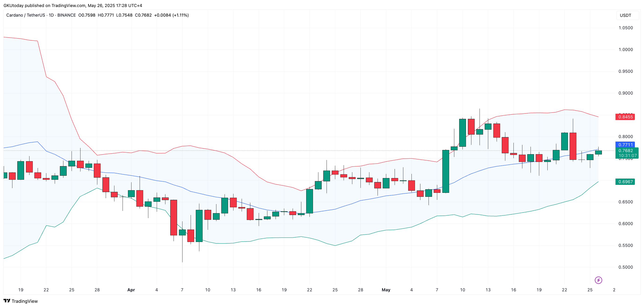The width and height of the screenshot is (644, 307).
Task: Click the +0.0084 (+1.11%) change value
Action: (x=171, y=15)
